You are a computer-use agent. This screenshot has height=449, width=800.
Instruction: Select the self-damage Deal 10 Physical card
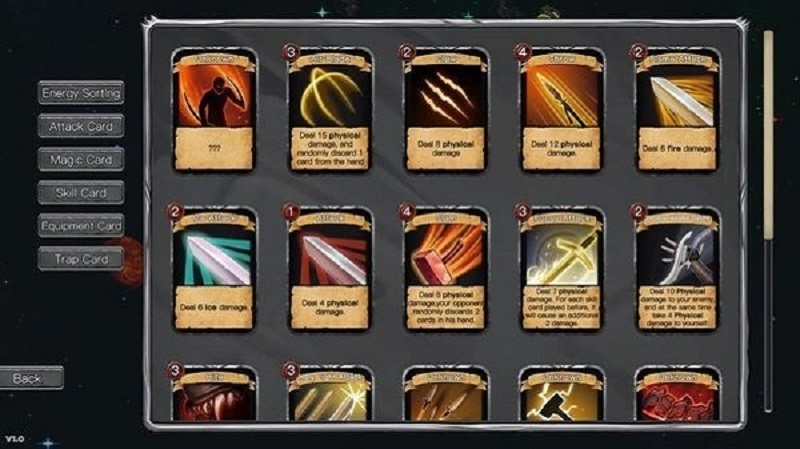pos(677,269)
